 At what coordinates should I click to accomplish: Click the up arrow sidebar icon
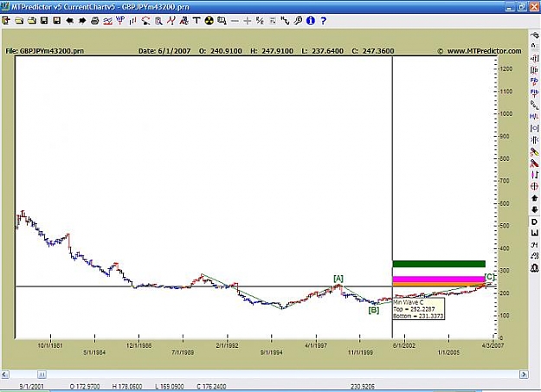click(x=534, y=198)
